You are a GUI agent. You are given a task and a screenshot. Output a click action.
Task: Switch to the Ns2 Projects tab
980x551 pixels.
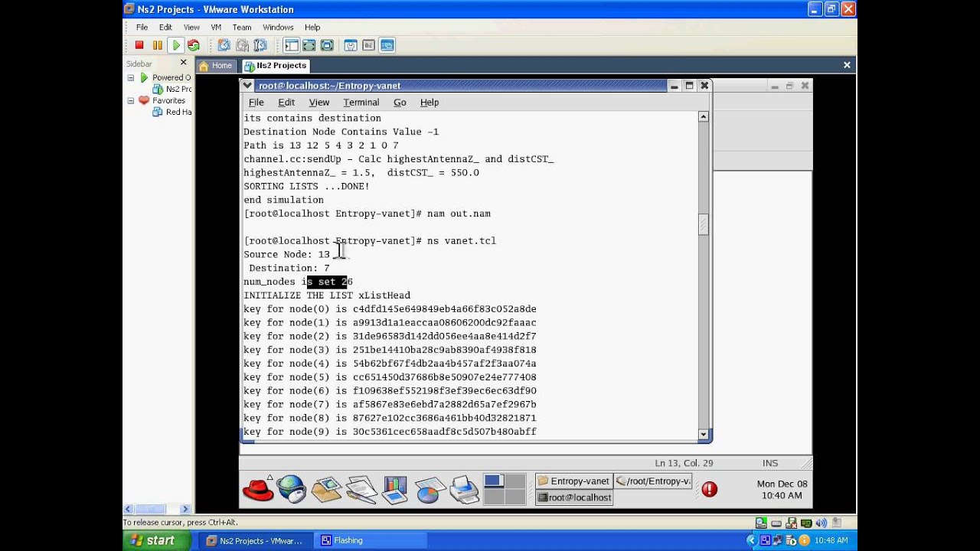point(276,66)
